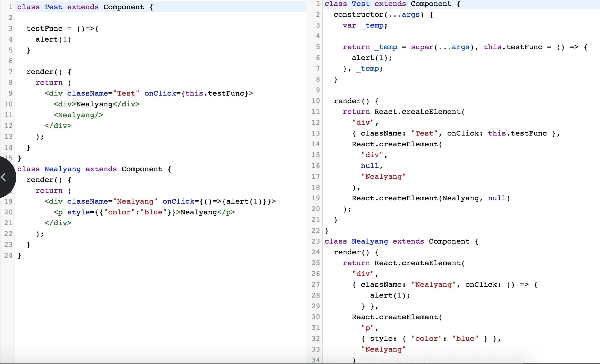The width and height of the screenshot is (600, 364).
Task: Click the <Nealyang/> JSX tag in source
Action: coord(78,115)
